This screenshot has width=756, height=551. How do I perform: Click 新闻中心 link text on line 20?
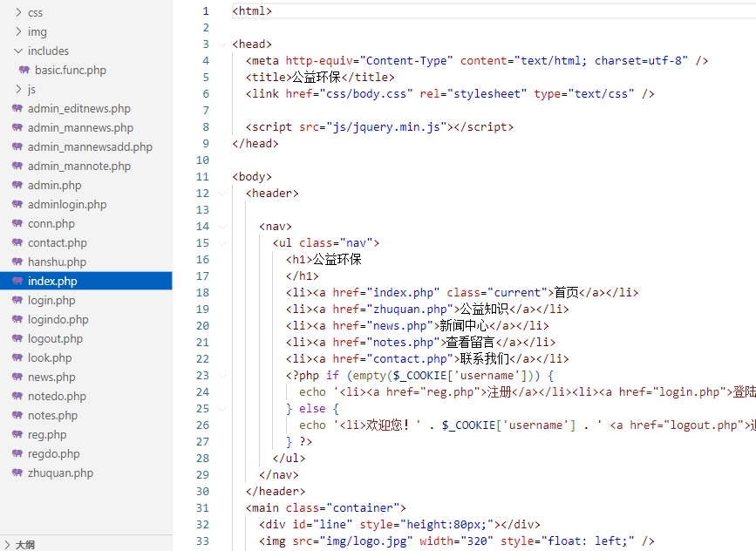(x=464, y=326)
